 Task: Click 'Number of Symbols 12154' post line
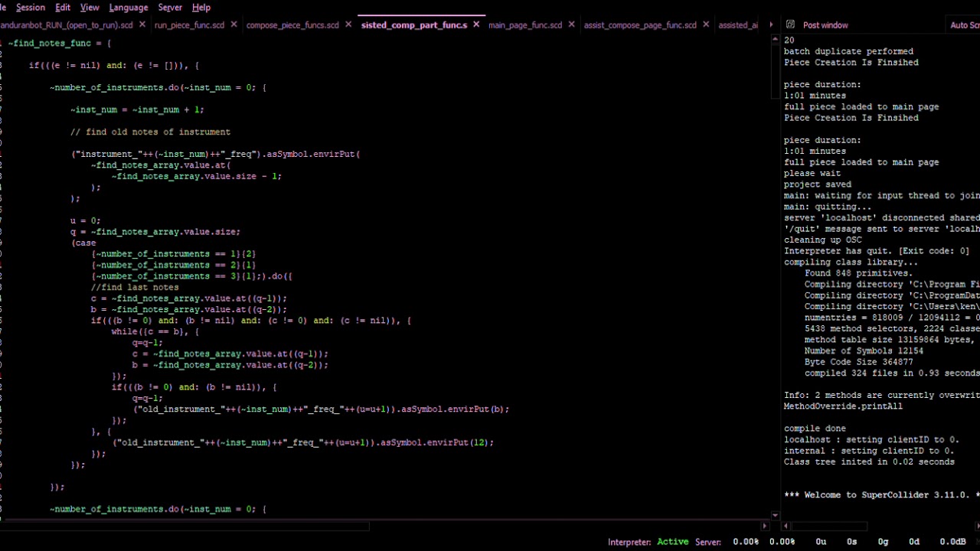click(864, 351)
